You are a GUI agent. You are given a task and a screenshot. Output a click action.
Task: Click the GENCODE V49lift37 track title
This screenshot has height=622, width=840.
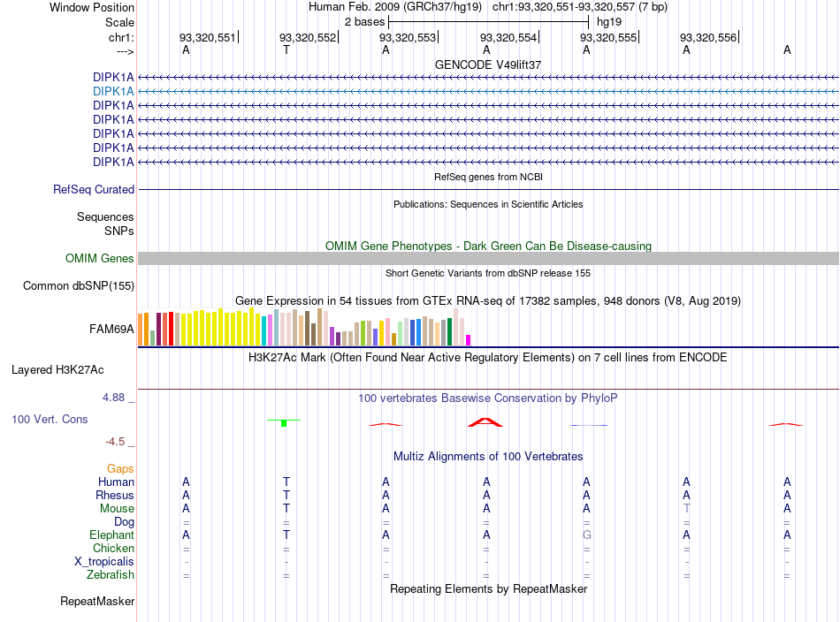click(488, 64)
